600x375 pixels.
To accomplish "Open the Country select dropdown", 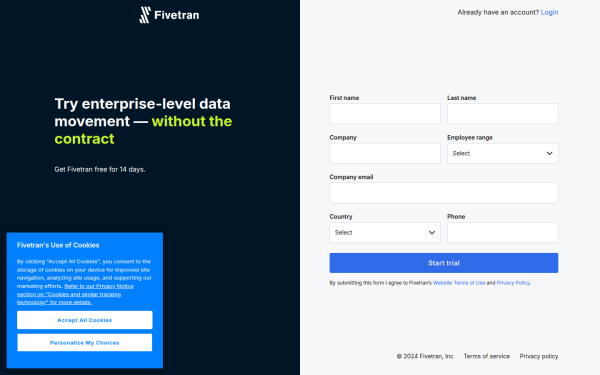I will point(385,233).
